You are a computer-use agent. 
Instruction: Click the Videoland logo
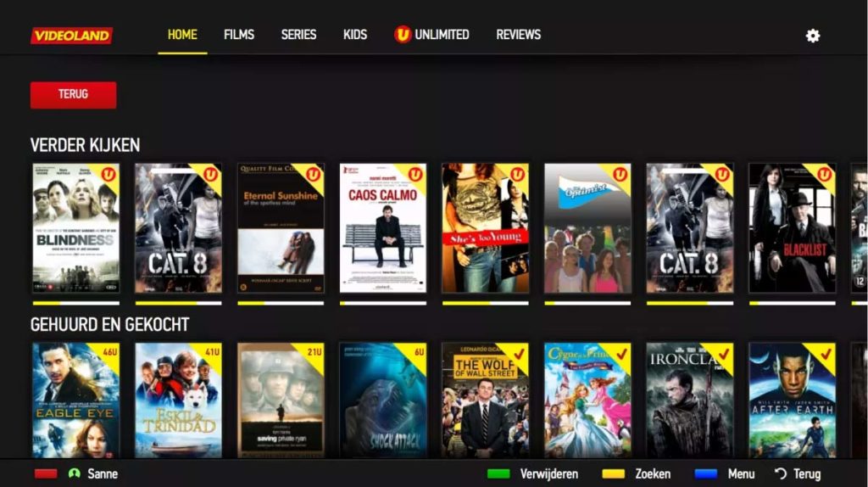point(72,36)
